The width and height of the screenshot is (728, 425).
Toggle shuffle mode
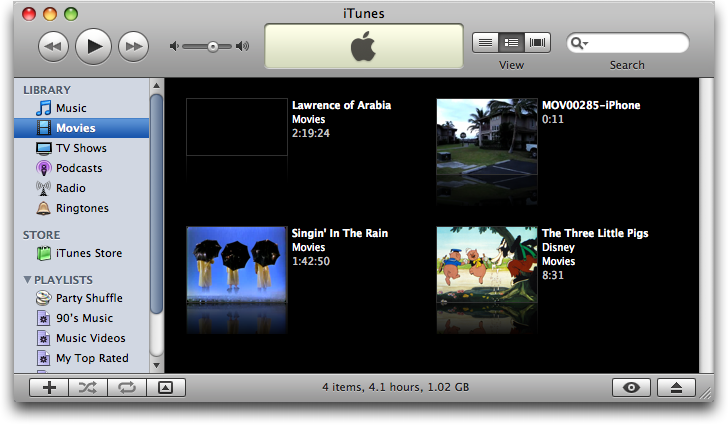(x=88, y=387)
